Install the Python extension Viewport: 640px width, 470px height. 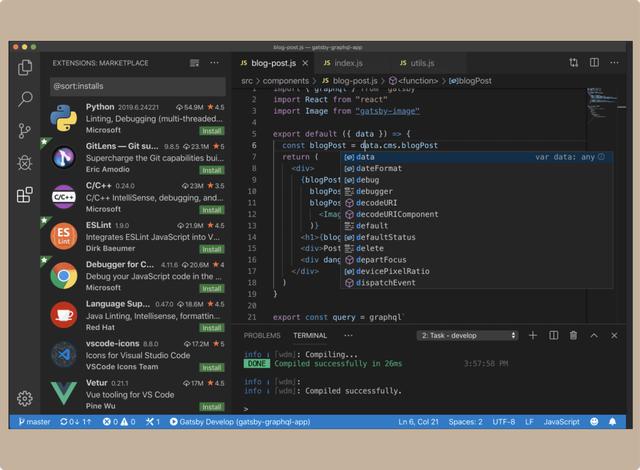pyautogui.click(x=212, y=131)
